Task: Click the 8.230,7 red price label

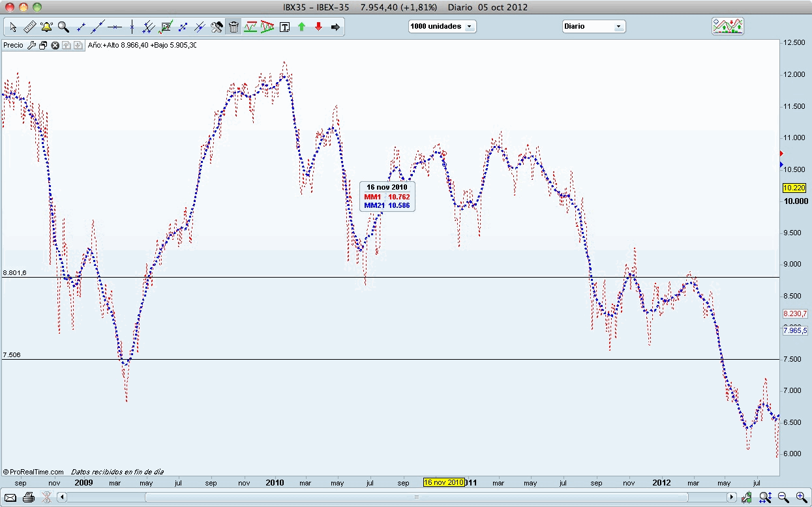Action: tap(794, 313)
